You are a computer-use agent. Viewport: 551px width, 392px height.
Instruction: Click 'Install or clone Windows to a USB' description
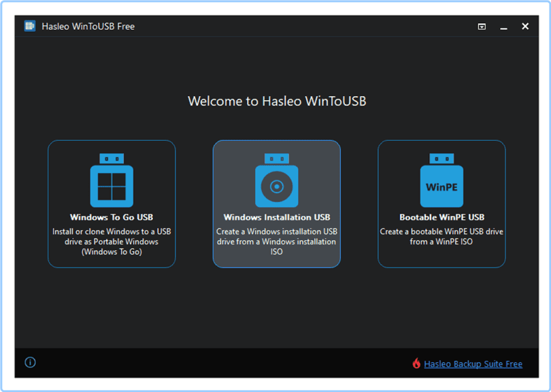click(x=112, y=242)
